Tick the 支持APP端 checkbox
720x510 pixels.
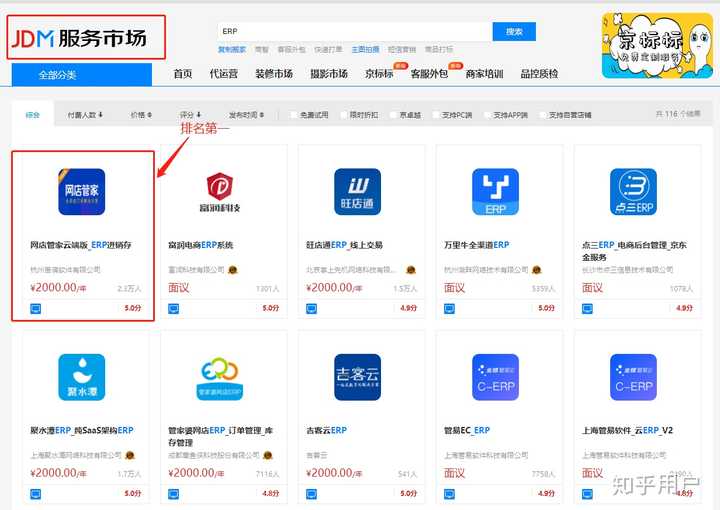click(x=488, y=115)
